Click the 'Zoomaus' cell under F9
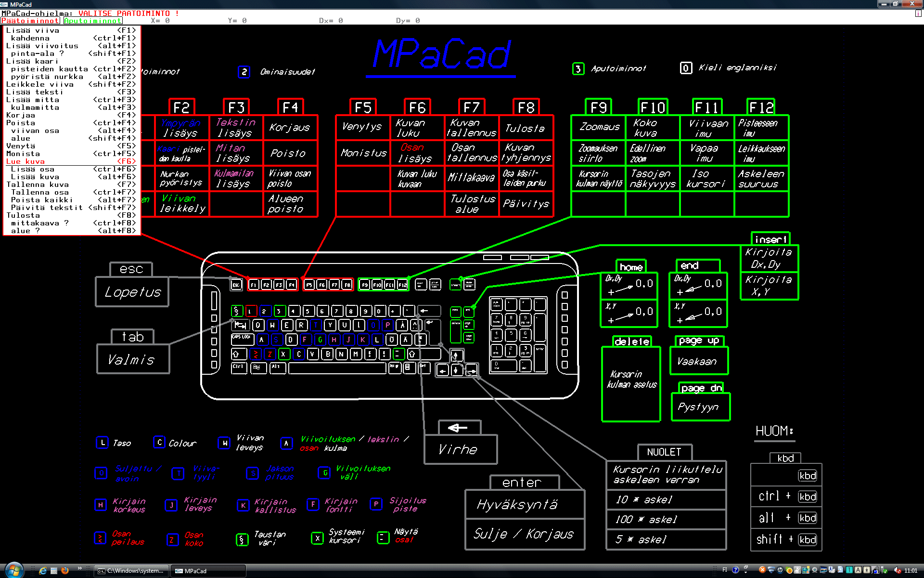 [598, 128]
